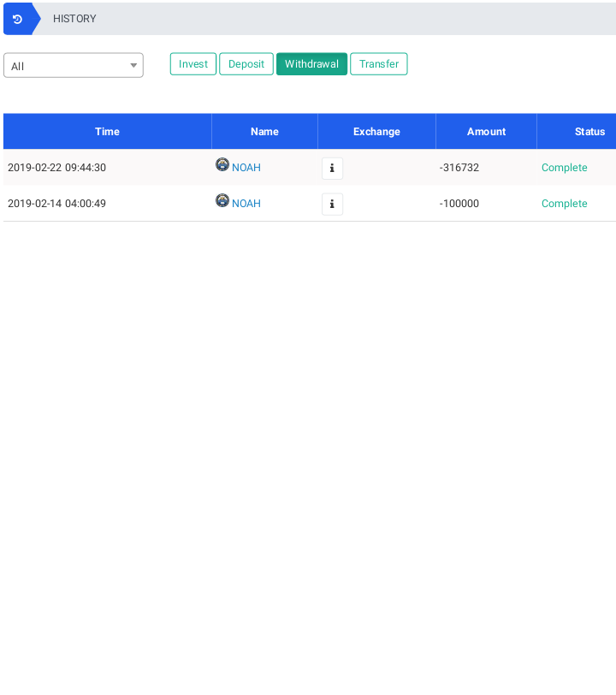
Task: Open NOAH link in 2019-02-14 row
Action: pyautogui.click(x=246, y=204)
